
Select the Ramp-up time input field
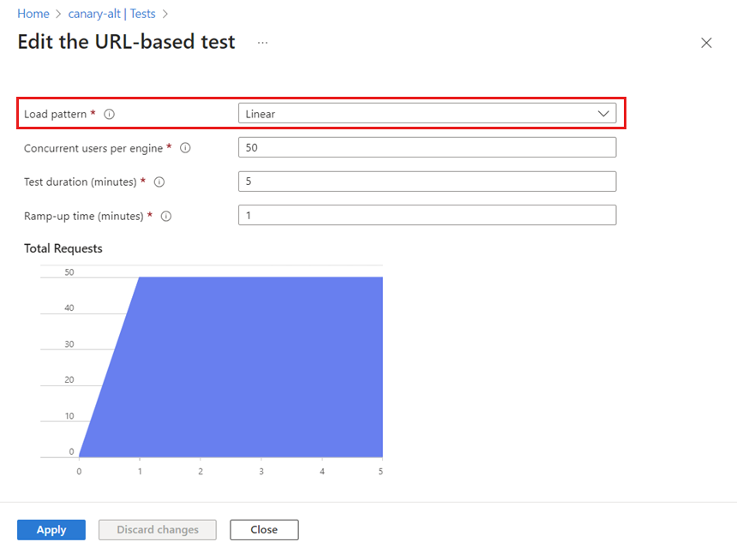pyautogui.click(x=426, y=216)
